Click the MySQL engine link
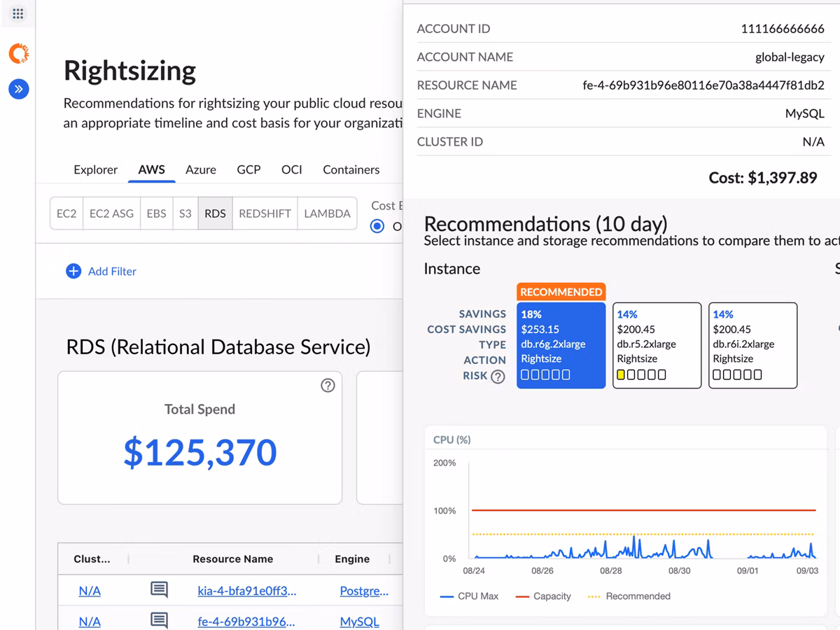Image resolution: width=840 pixels, height=630 pixels. click(359, 622)
